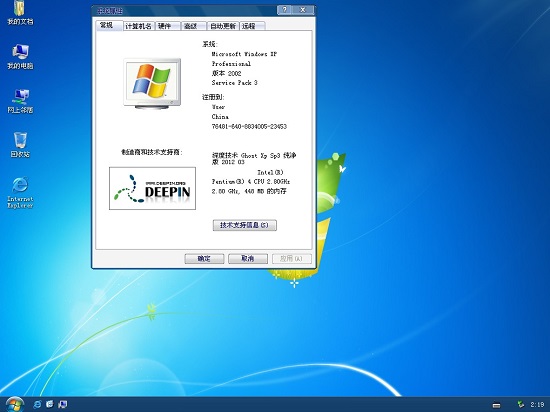Switch to the 自动更新 tab
This screenshot has width=550, height=412.
pos(223,26)
